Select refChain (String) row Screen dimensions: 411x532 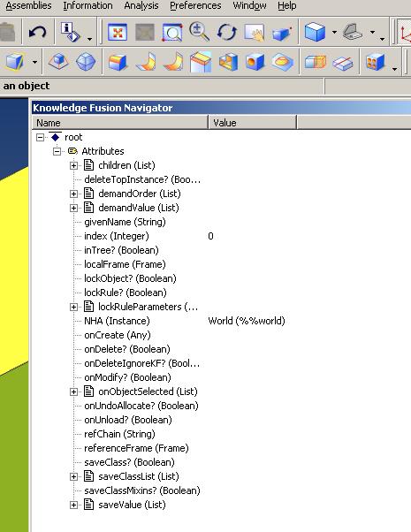(x=119, y=434)
